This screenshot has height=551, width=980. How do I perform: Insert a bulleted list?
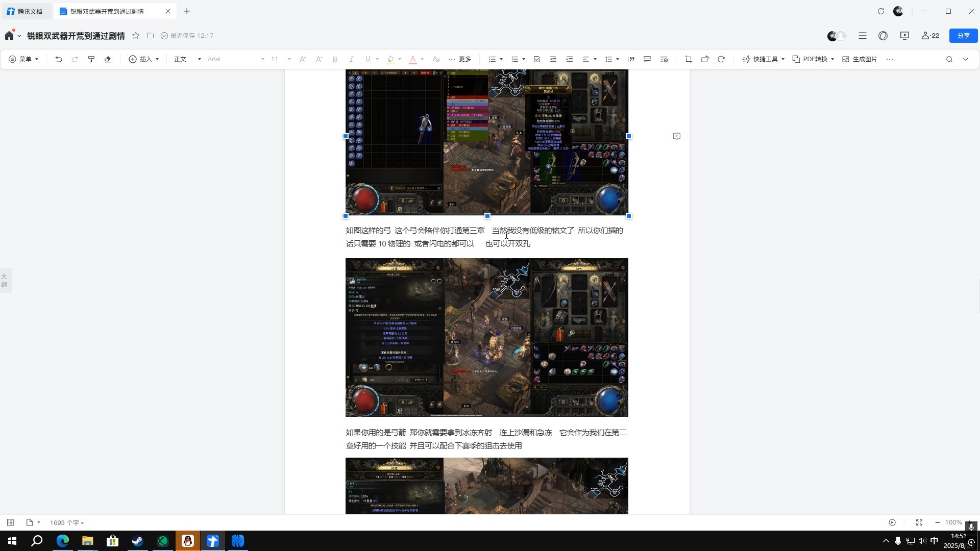[x=492, y=59]
